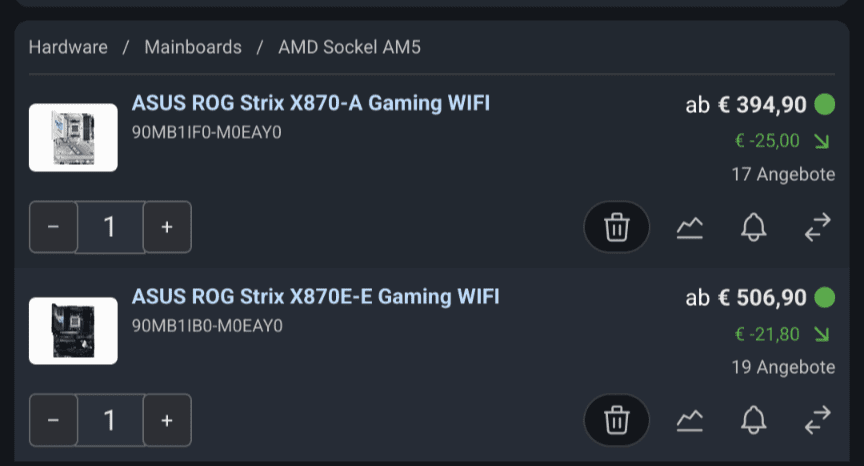
Task: Open ASUS ROG Strix X870-A Gaming WIFI product
Action: point(311,104)
